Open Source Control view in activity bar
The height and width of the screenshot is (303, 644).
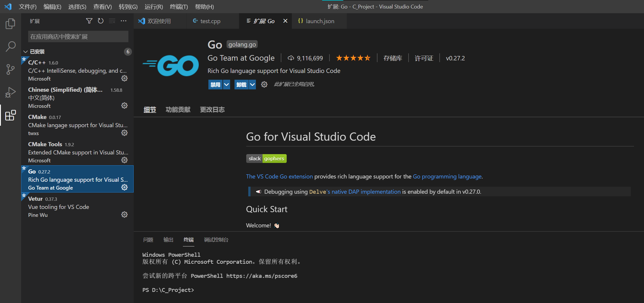11,69
